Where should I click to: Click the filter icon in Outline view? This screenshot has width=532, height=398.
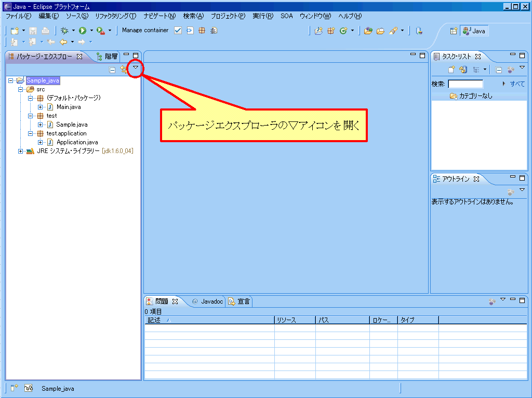pyautogui.click(x=511, y=192)
